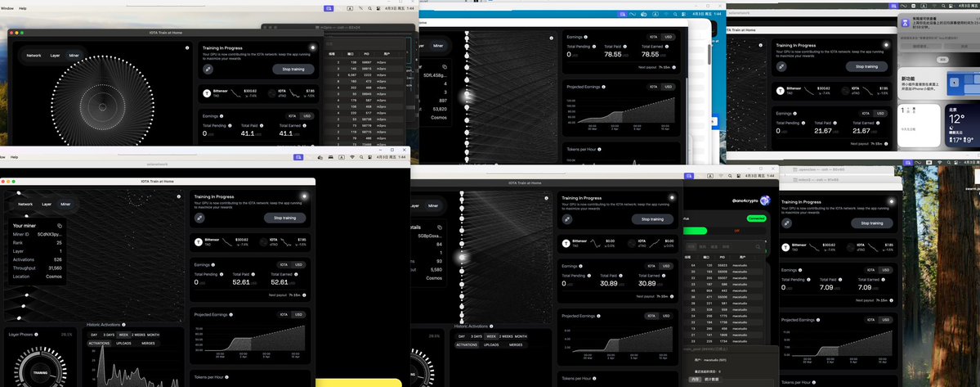The height and width of the screenshot is (387, 980).
Task: Stop training in the window with 30.89 earned
Action: tap(652, 219)
